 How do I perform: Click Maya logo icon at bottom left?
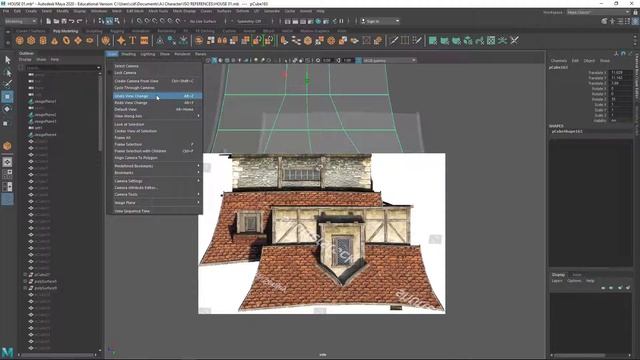[x=7, y=352]
